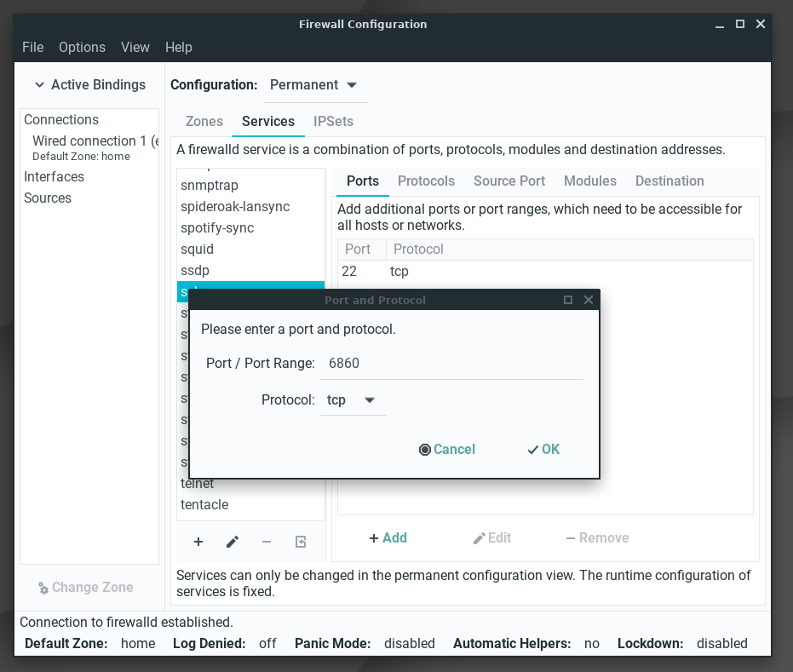Click the Add port button
The width and height of the screenshot is (793, 672).
[388, 538]
